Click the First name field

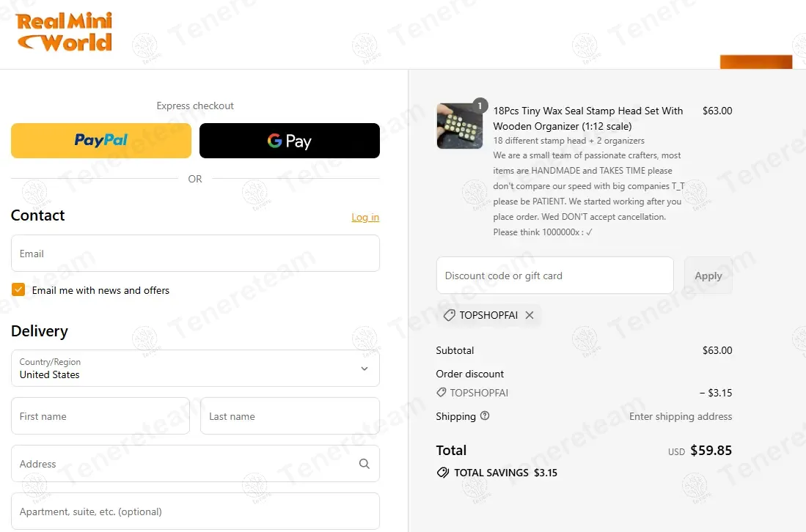(x=100, y=416)
